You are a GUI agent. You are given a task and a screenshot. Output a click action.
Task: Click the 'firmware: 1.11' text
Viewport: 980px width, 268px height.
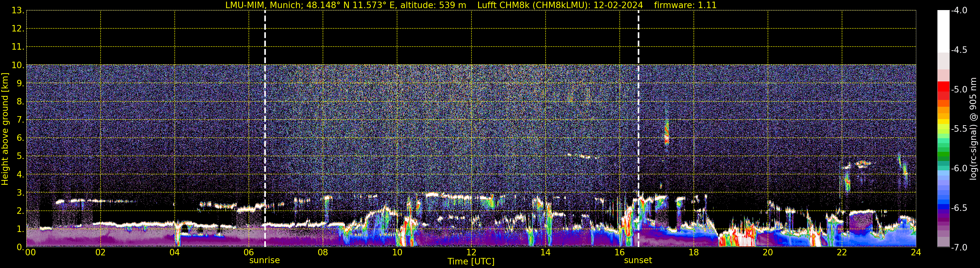(685, 5)
